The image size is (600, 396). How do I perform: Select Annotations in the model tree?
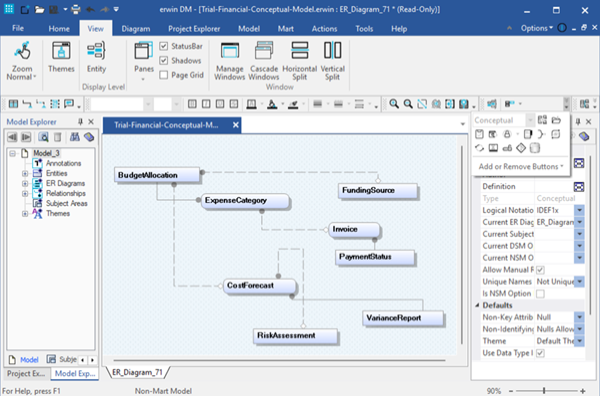64,163
